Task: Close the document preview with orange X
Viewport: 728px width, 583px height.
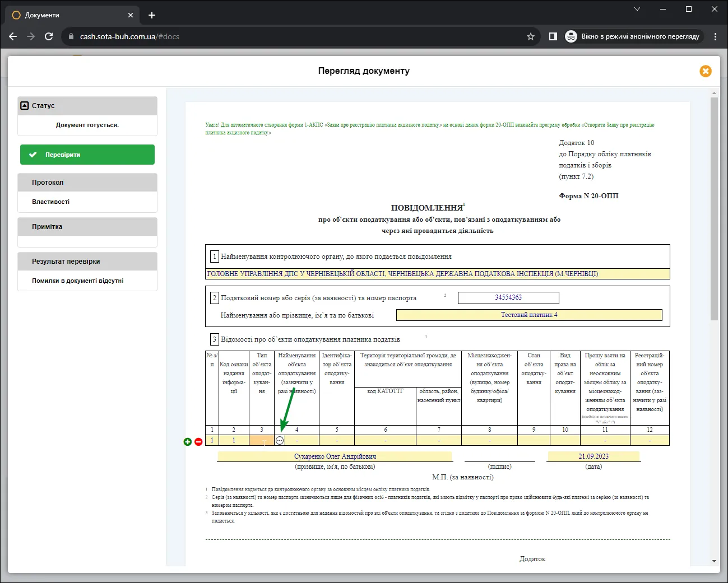Action: (706, 71)
